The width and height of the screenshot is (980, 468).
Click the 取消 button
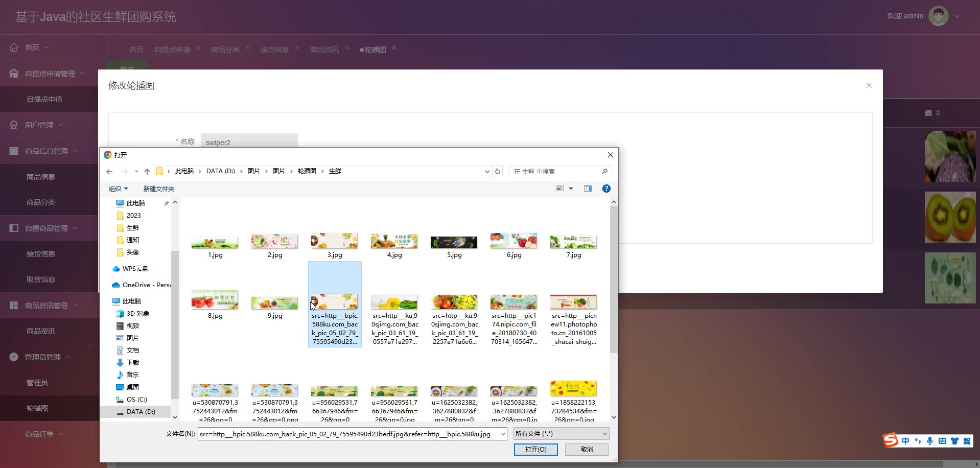click(x=587, y=449)
